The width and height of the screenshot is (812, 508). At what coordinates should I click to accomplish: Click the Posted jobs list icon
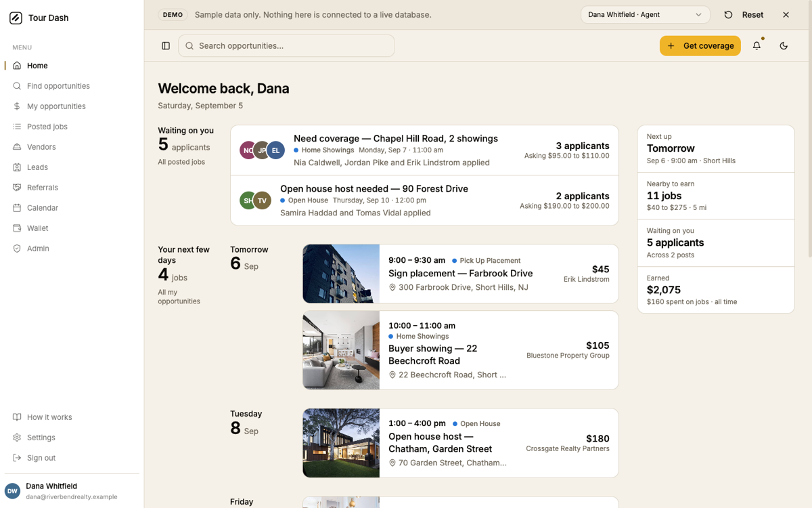17,127
